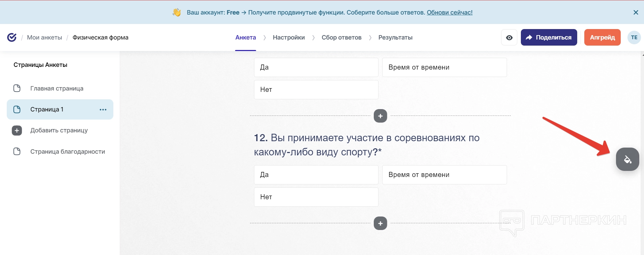Screen dimensions: 644x255
Task: Go to Мои анкеты breadcrumb
Action: pos(45,37)
